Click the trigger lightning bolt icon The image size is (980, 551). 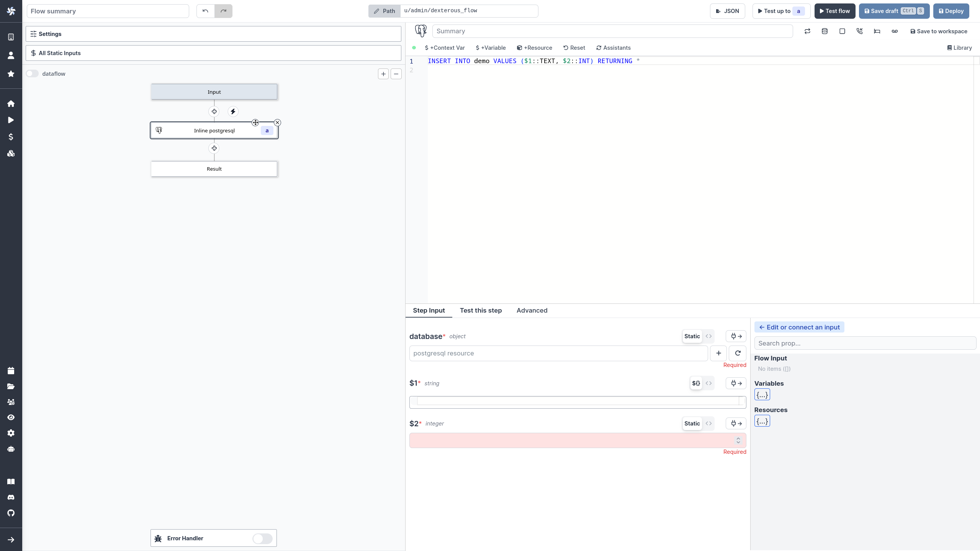pyautogui.click(x=233, y=112)
